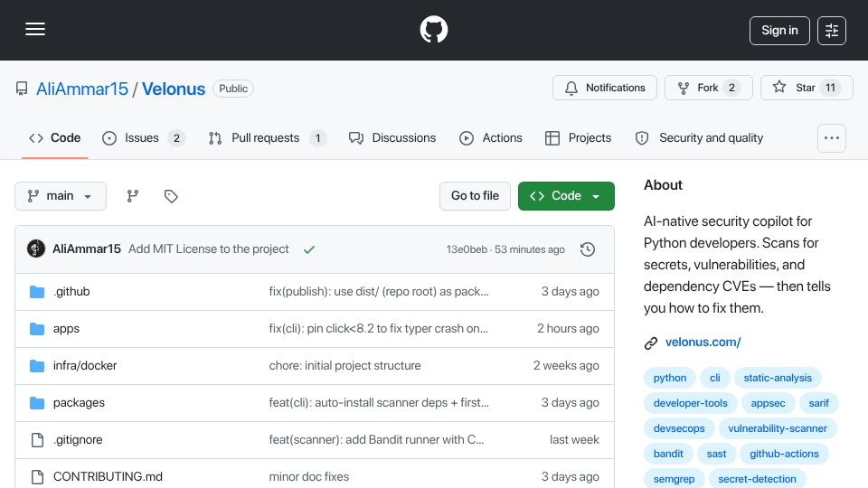Select the secret-detection topic tag
The height and width of the screenshot is (488, 868).
[758, 479]
